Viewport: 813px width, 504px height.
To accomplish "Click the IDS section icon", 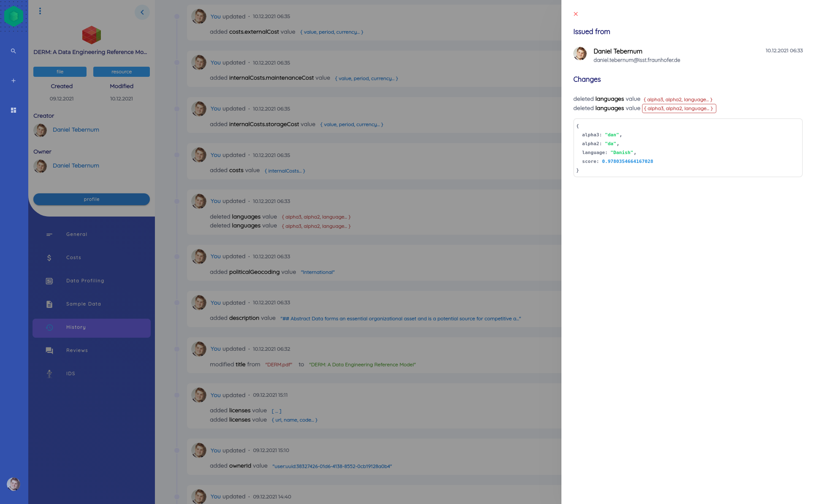I will pos(49,373).
